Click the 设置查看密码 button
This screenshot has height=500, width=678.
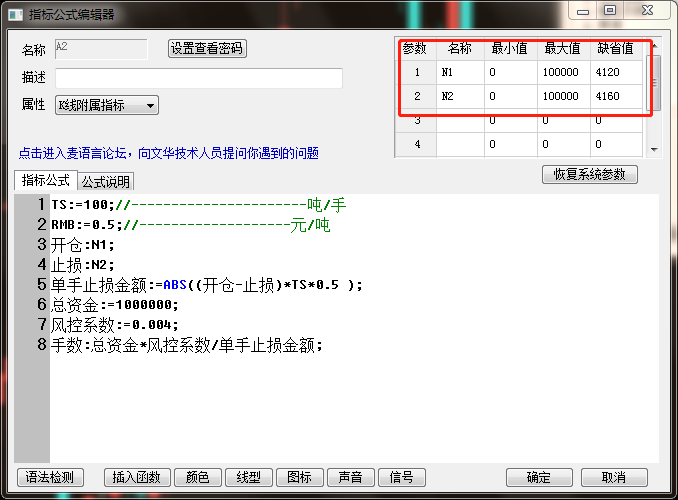click(207, 48)
